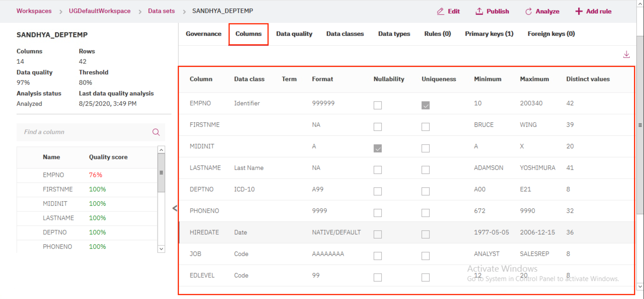Open the Data types tab
This screenshot has width=644, height=299.
point(394,34)
